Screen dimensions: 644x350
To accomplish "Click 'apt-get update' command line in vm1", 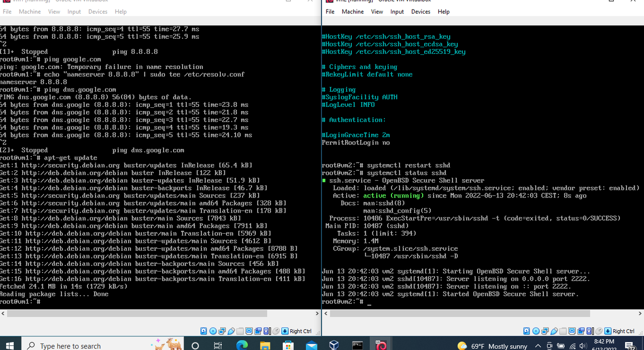I will [71, 158].
